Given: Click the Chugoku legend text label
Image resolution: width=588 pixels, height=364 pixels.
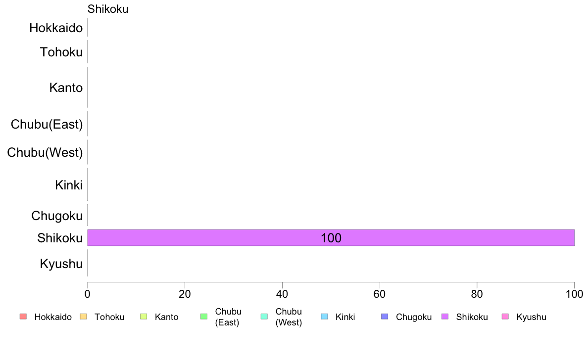Looking at the screenshot, I should tap(414, 317).
